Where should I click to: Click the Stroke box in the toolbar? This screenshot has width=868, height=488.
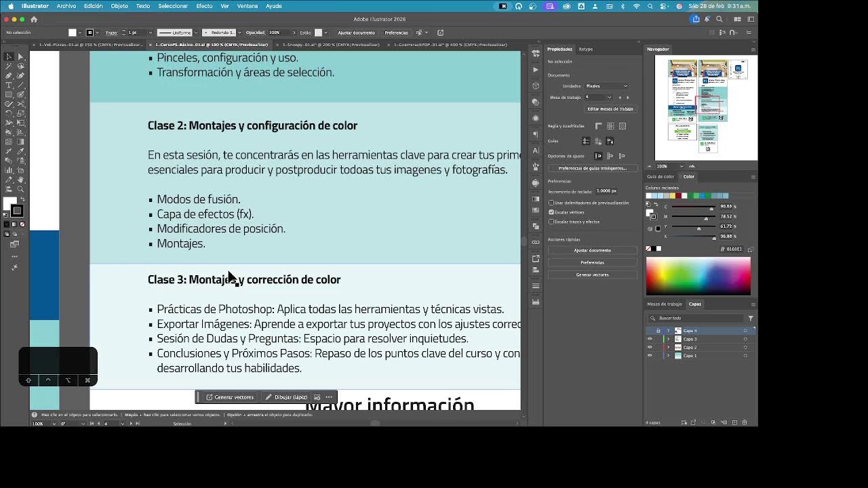(x=17, y=211)
